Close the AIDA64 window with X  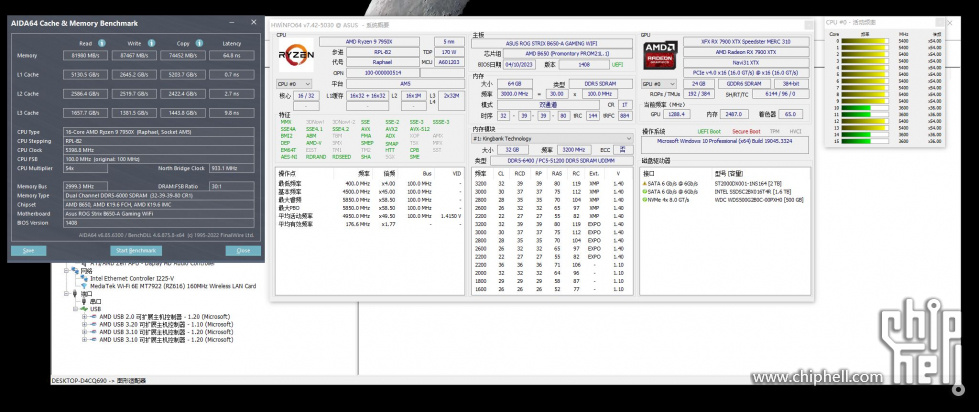253,22
